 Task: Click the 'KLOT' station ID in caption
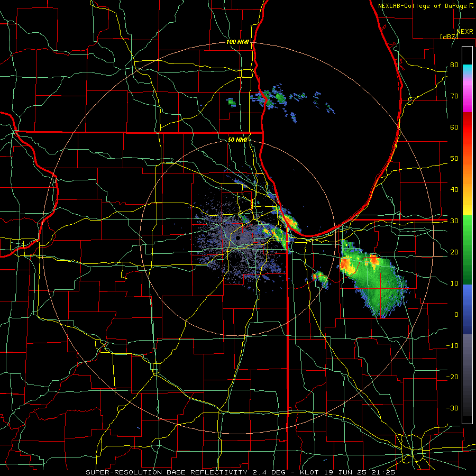(309, 472)
